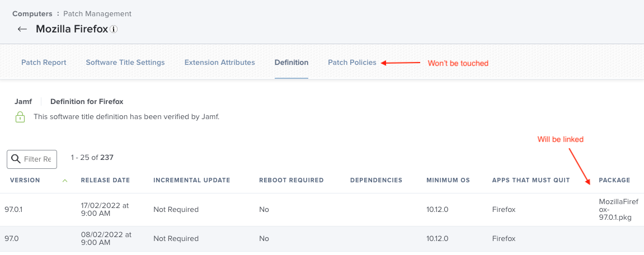This screenshot has width=644, height=255.
Task: Switch to Software Title Settings tab
Action: 125,63
